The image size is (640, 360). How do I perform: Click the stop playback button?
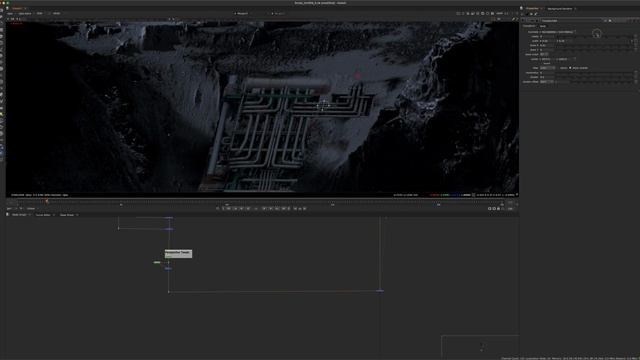point(256,209)
